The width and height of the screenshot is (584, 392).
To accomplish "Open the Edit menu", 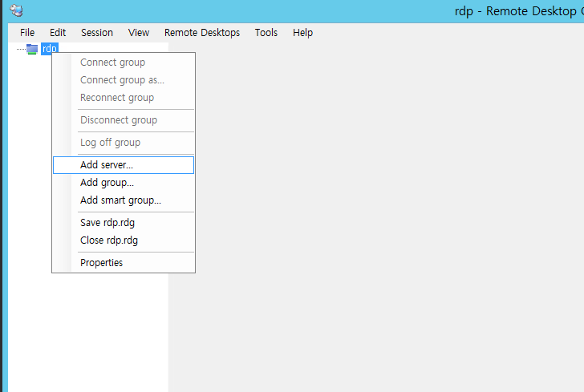I will coord(58,33).
